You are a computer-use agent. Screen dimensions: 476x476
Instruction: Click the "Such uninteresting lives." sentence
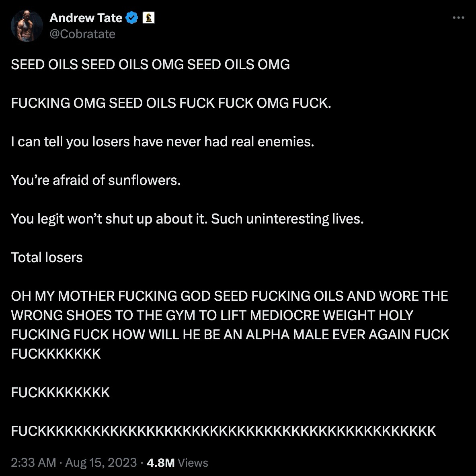(287, 219)
